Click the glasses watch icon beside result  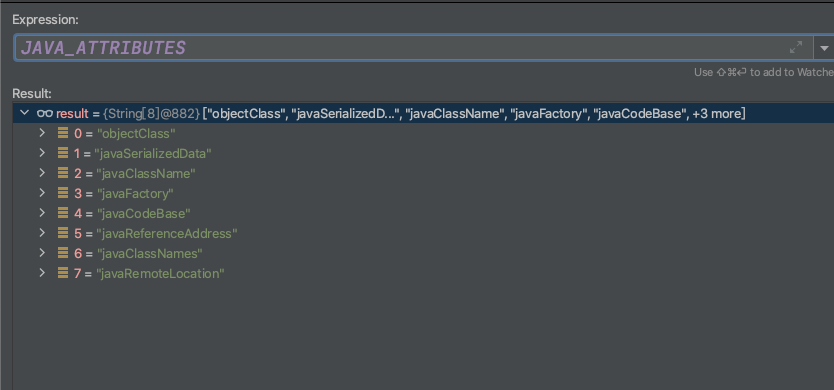tap(45, 113)
